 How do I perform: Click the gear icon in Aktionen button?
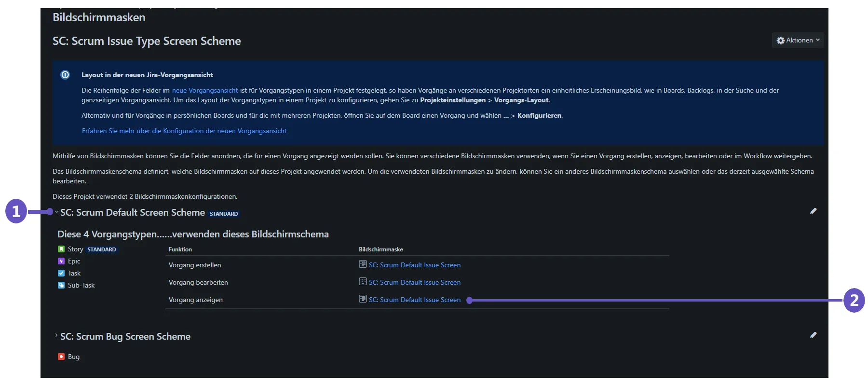pyautogui.click(x=780, y=41)
